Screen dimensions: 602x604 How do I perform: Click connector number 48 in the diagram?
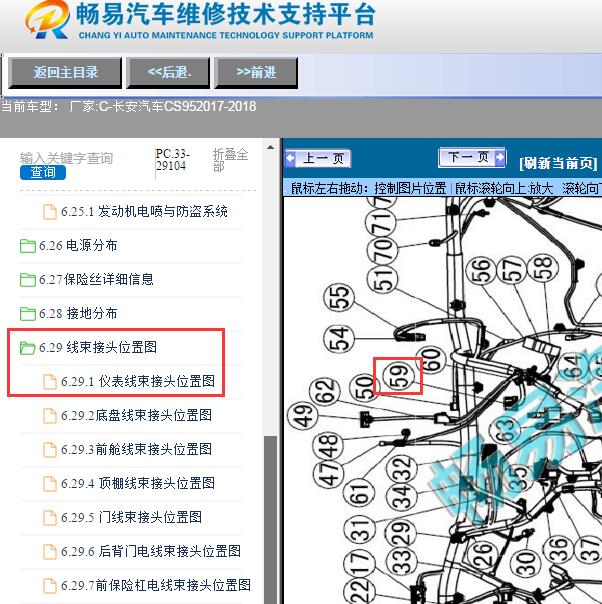tap(328, 447)
